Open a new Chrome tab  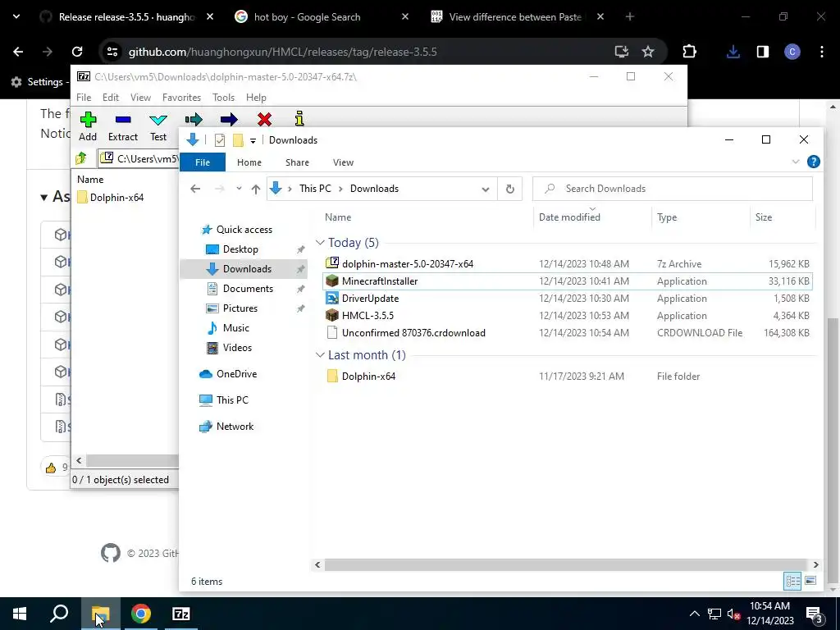coord(630,16)
